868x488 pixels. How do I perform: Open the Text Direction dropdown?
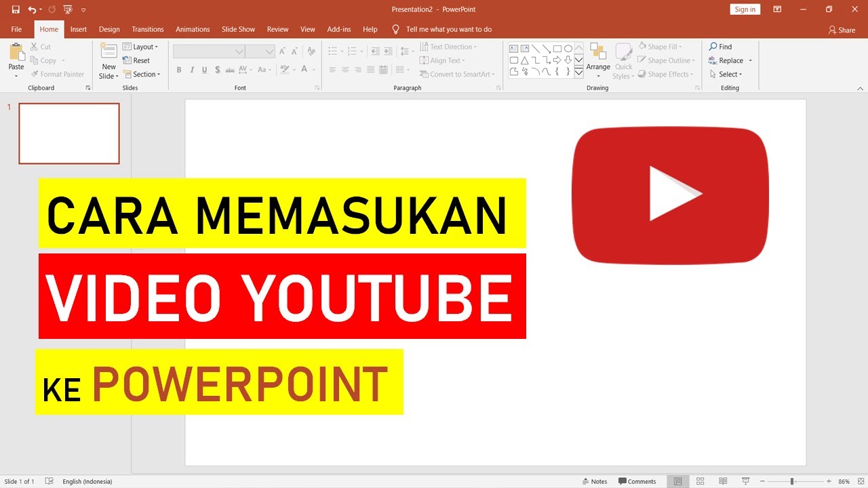coord(448,47)
